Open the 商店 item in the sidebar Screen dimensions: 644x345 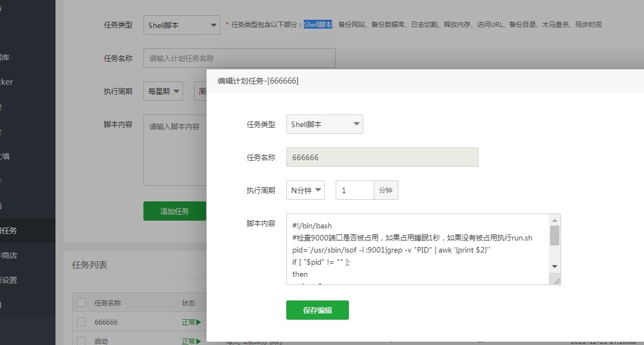(9, 255)
